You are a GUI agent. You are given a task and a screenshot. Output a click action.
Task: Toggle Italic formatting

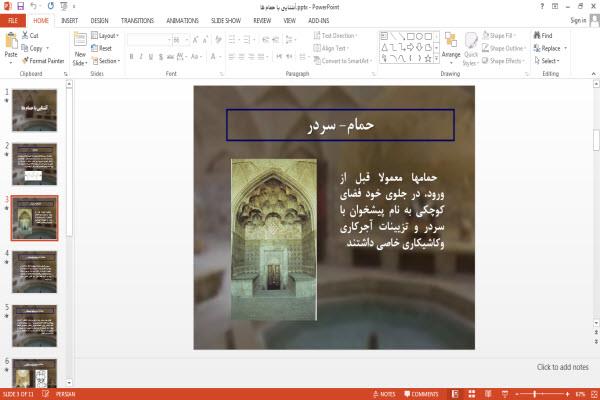point(141,57)
